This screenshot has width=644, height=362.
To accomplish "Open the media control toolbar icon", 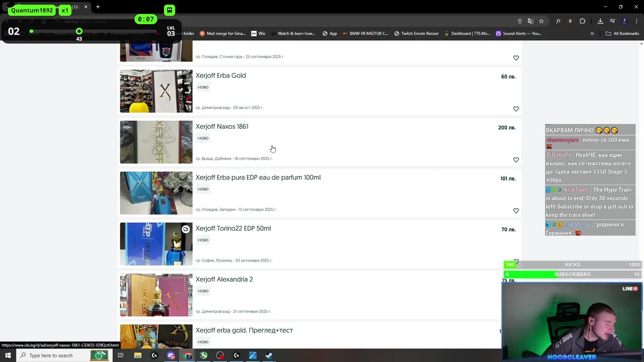I will pos(612,21).
